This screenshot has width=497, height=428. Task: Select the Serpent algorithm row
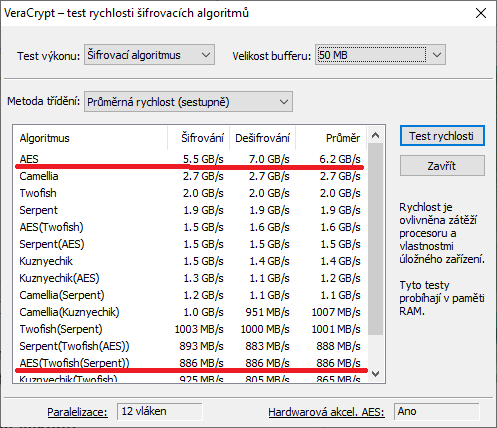(190, 210)
